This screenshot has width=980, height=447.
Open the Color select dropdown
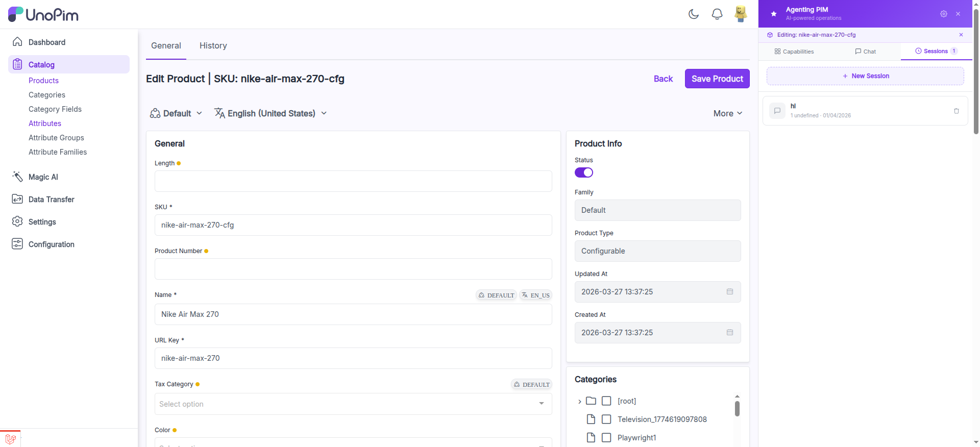coord(353,442)
